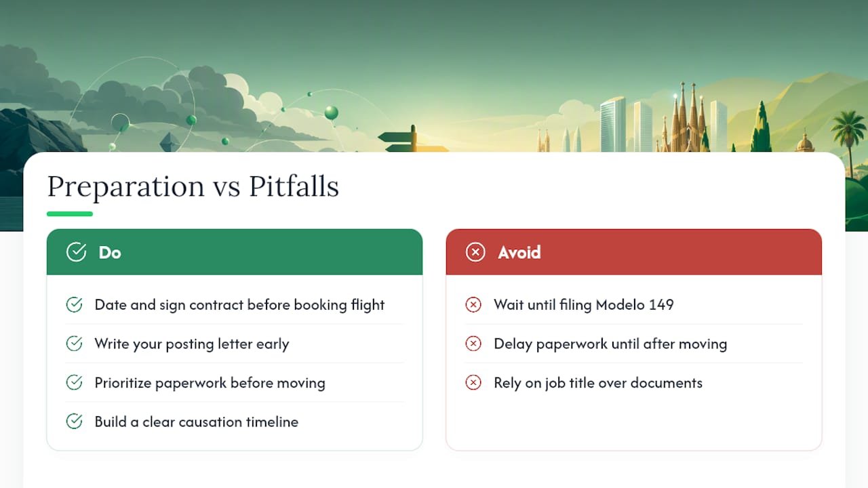
Task: Click the check icon beside Prioritize paperwork
Action: (x=75, y=383)
